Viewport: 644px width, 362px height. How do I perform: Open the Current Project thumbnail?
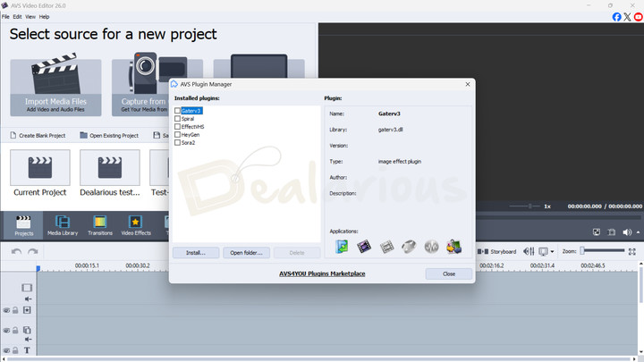click(40, 167)
